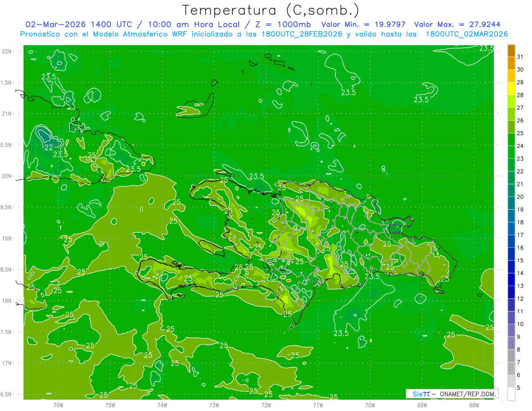
Task: Click the legend value 24
Action: click(520, 146)
